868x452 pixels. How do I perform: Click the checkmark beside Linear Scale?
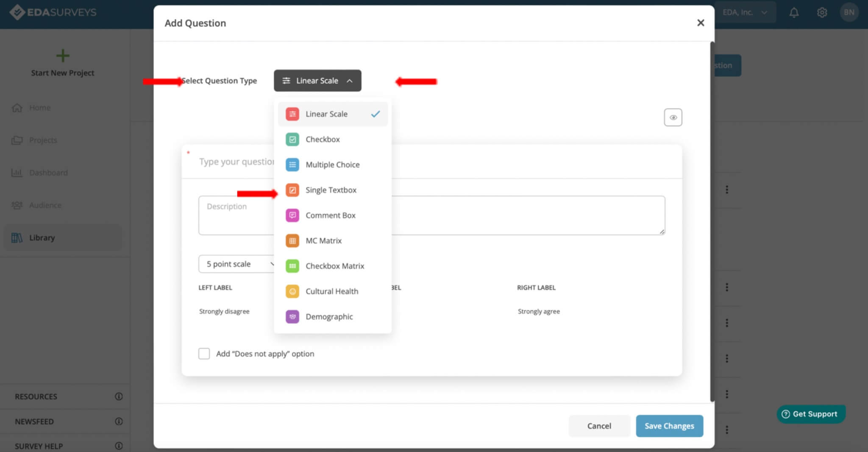(376, 114)
